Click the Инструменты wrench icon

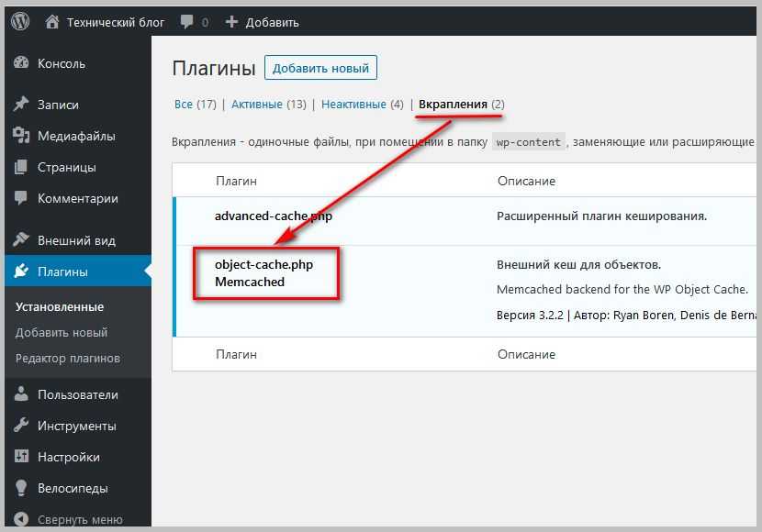click(21, 426)
